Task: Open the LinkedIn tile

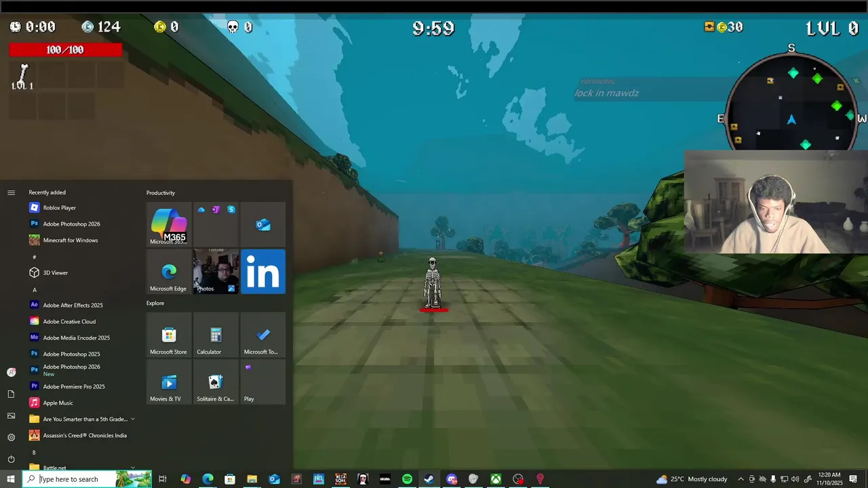Action: [263, 272]
